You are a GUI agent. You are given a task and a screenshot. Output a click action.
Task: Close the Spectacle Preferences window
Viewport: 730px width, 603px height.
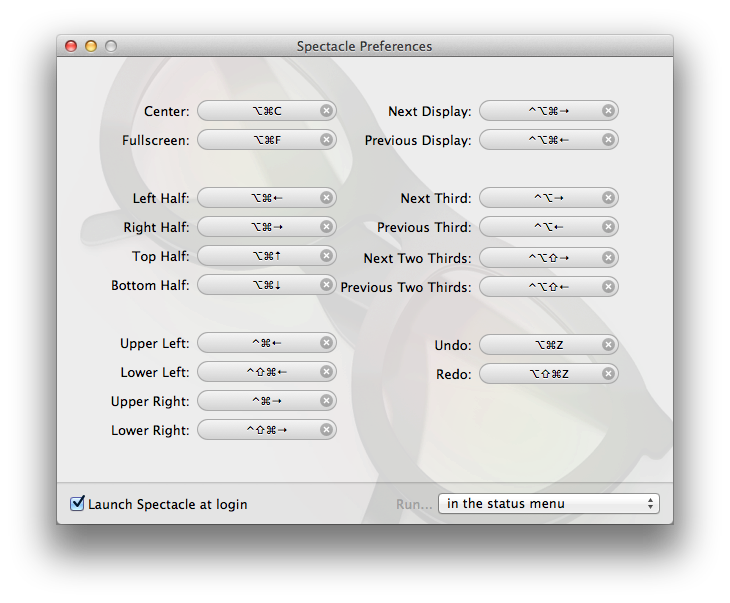[71, 46]
